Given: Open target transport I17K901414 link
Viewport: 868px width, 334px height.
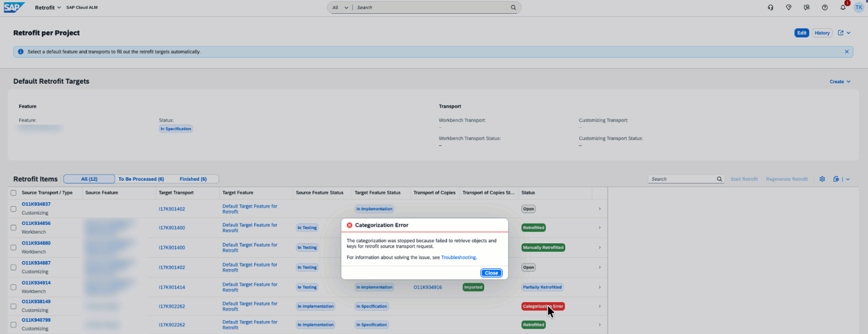Looking at the screenshot, I should tap(172, 287).
